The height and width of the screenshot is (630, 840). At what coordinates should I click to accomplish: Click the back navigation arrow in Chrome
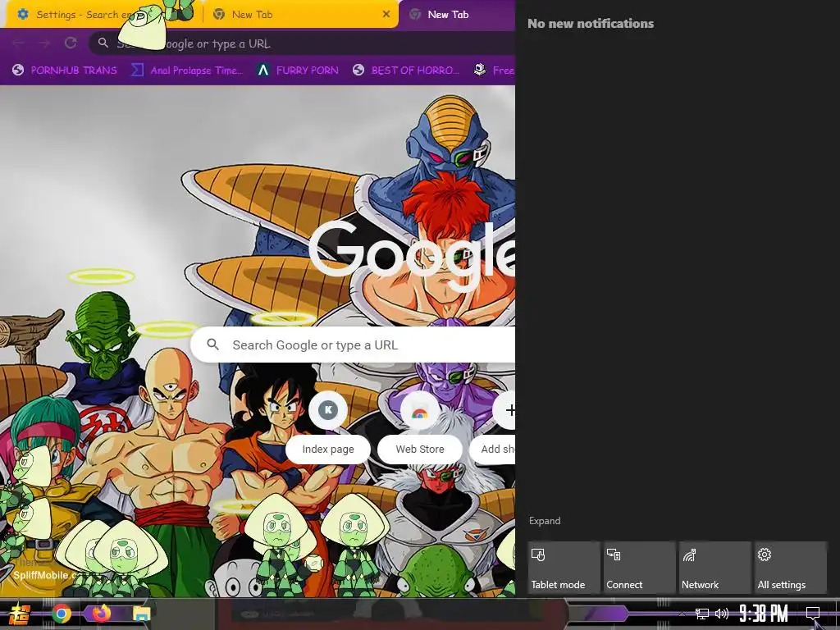[x=18, y=43]
